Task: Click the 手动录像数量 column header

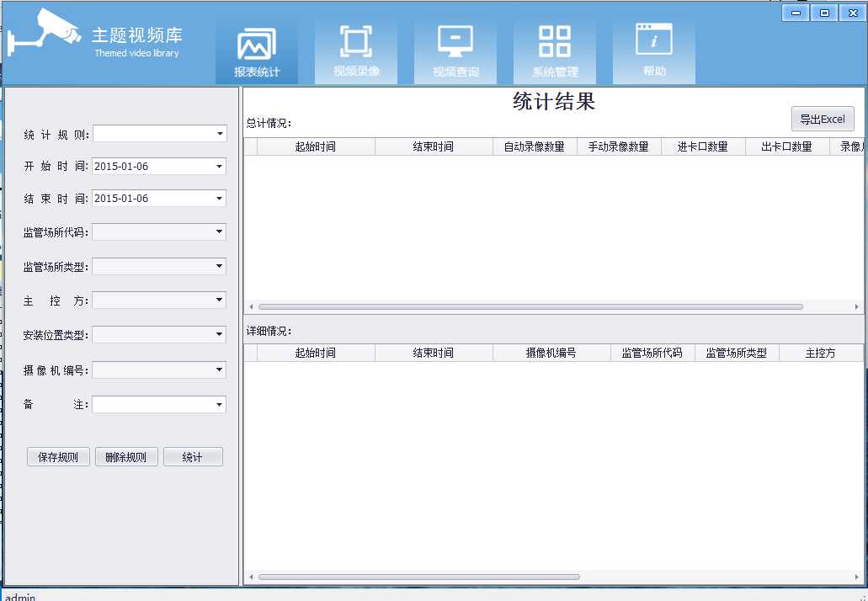Action: (619, 146)
